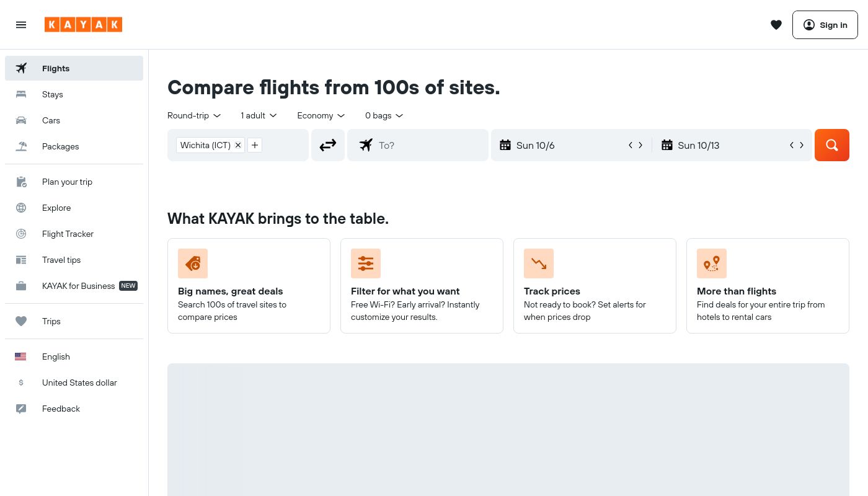Expand the Economy cabin class dropdown

(321, 115)
